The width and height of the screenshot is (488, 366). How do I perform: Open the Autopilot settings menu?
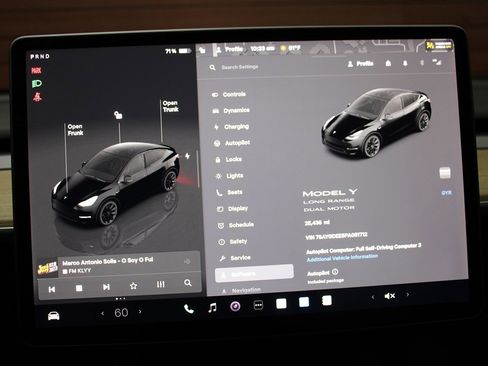(x=232, y=143)
